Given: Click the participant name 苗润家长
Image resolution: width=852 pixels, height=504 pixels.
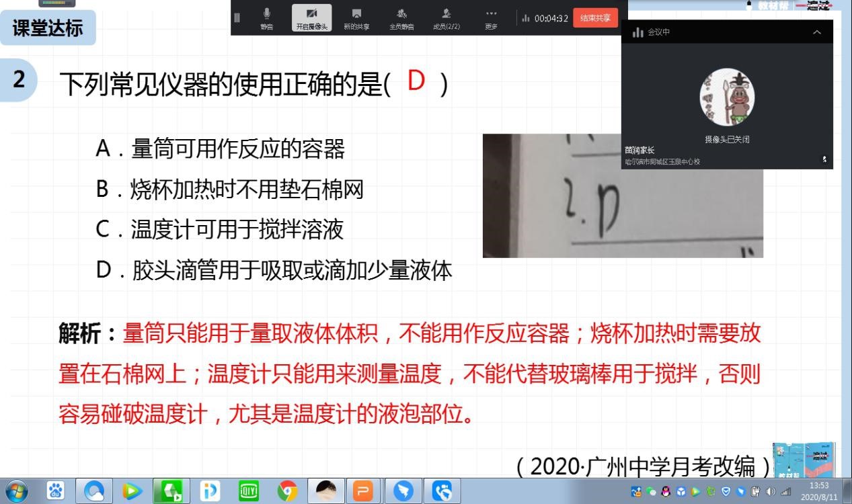Looking at the screenshot, I should [x=640, y=151].
